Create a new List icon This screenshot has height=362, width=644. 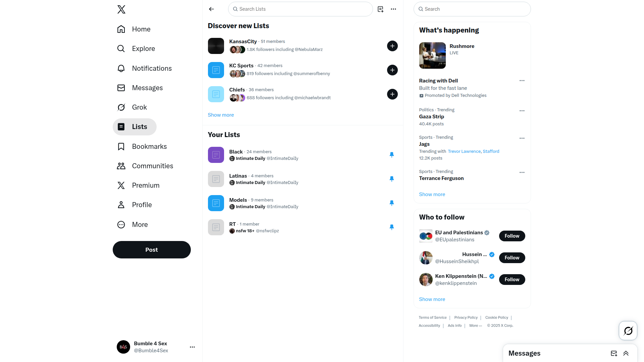(x=380, y=9)
